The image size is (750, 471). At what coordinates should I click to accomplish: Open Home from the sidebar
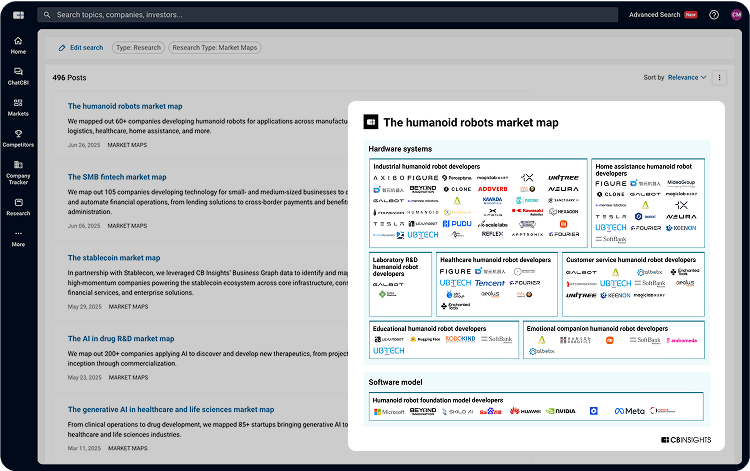pyautogui.click(x=18, y=44)
